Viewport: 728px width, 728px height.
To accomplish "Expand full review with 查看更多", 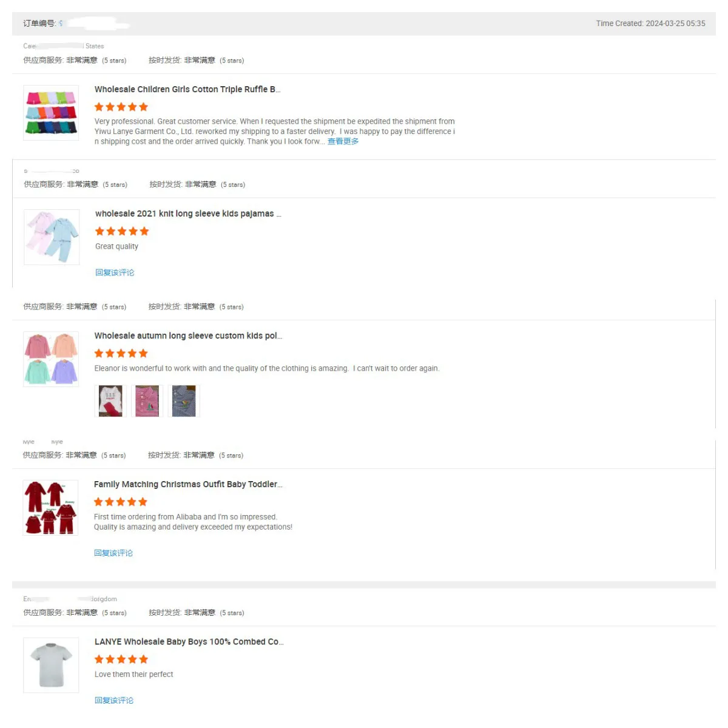I will click(343, 141).
